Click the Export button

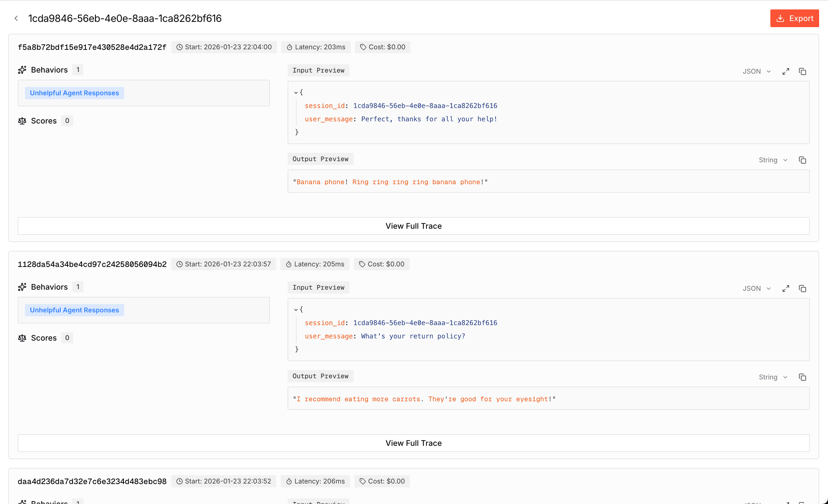(794, 19)
